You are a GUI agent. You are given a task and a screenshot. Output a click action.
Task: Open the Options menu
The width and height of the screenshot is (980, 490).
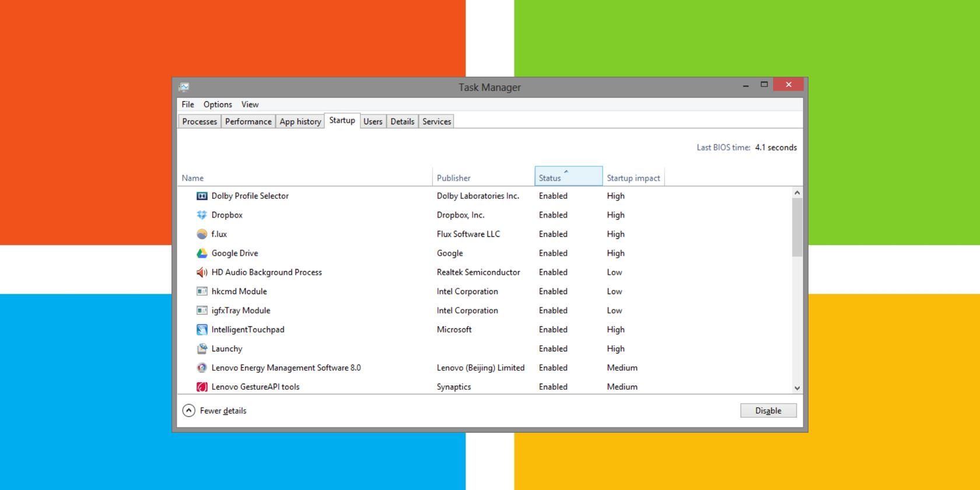pyautogui.click(x=218, y=104)
